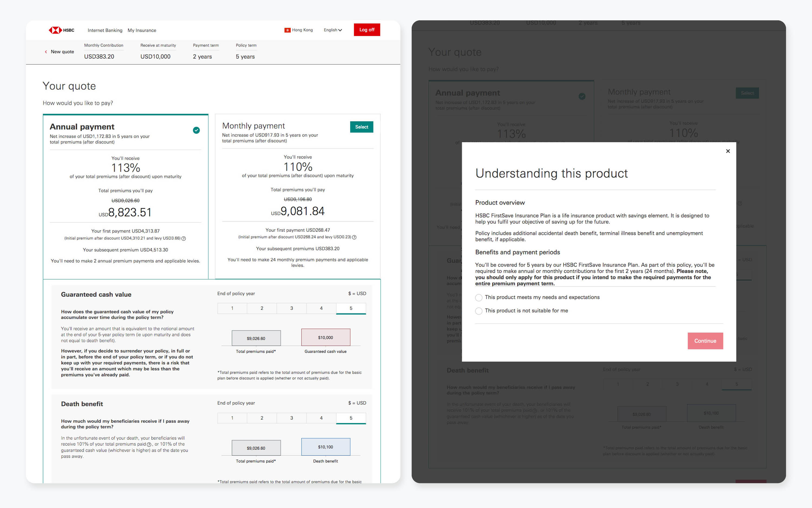Select year 3 tab under Guaranteed cash value
The height and width of the screenshot is (508, 812).
[292, 308]
